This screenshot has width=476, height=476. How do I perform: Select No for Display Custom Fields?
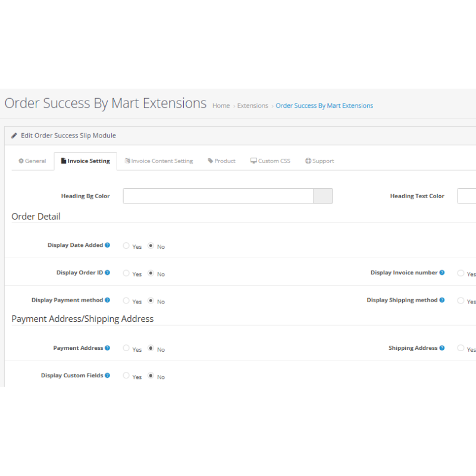click(x=151, y=375)
